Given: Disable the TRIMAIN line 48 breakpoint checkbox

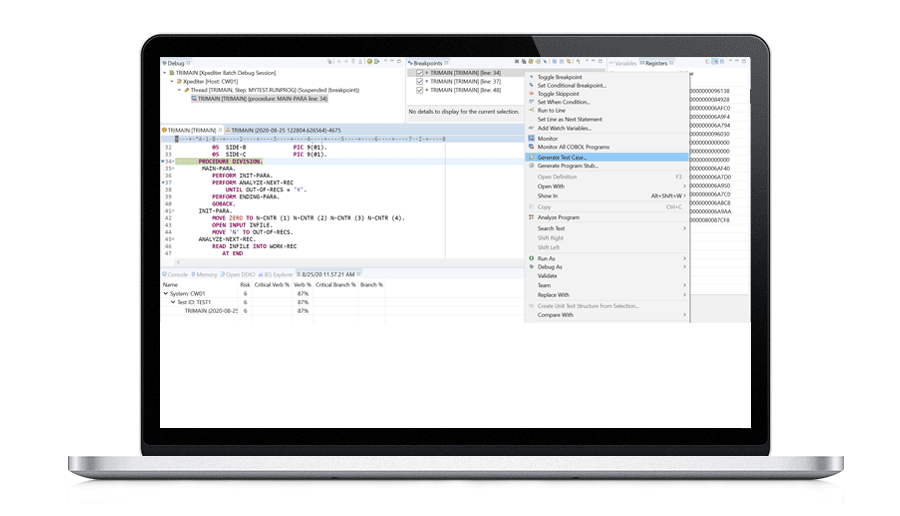Looking at the screenshot, I should (419, 90).
